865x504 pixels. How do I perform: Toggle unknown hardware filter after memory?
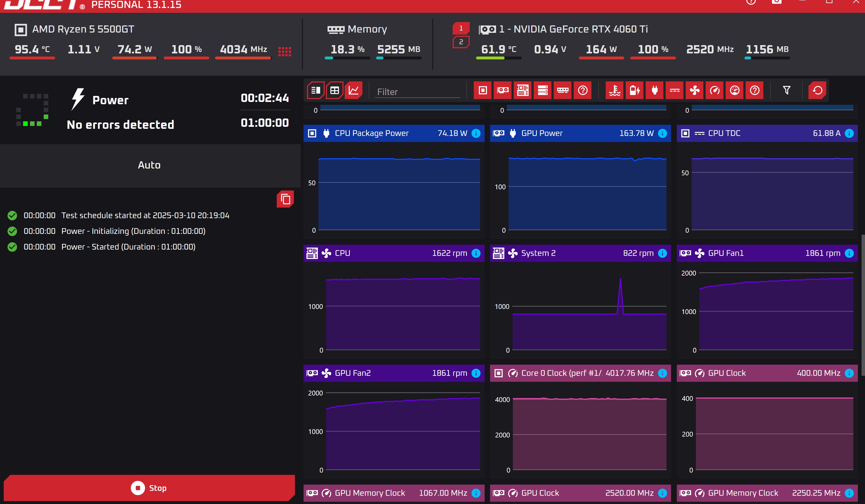[x=583, y=90]
